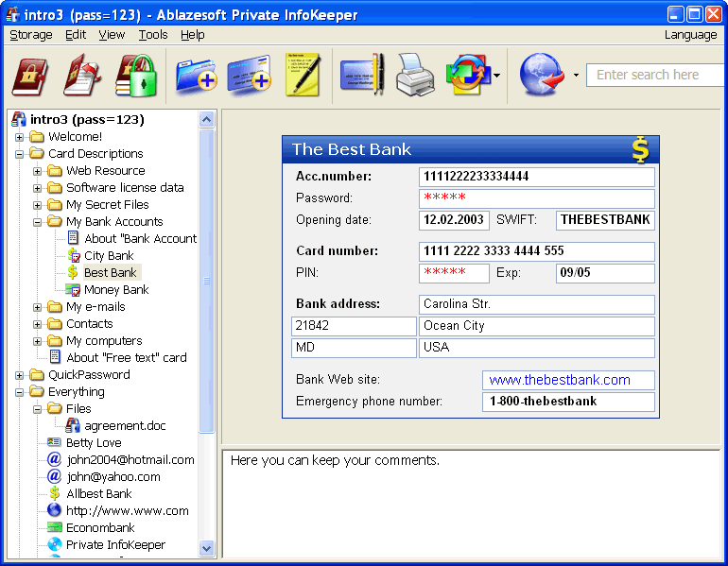The image size is (728, 566).
Task: Click the www.thebestbank.com link
Action: pyautogui.click(x=560, y=380)
